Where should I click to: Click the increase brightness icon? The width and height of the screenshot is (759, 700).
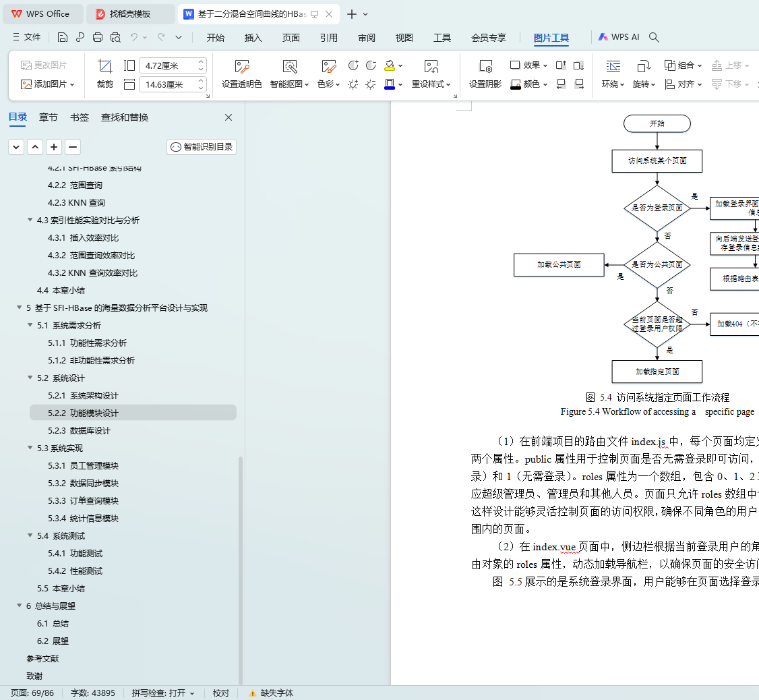coord(353,84)
